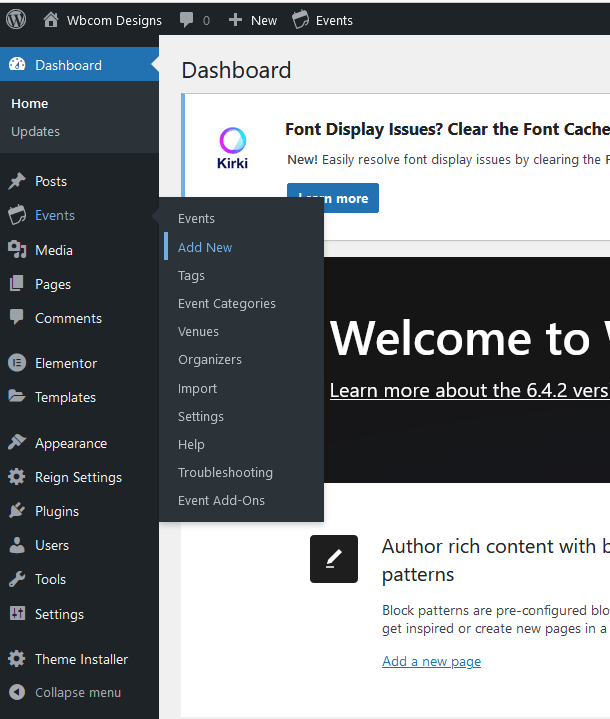The height and width of the screenshot is (719, 610).
Task: Open Wbcom Designs site menu
Action: pyautogui.click(x=102, y=20)
